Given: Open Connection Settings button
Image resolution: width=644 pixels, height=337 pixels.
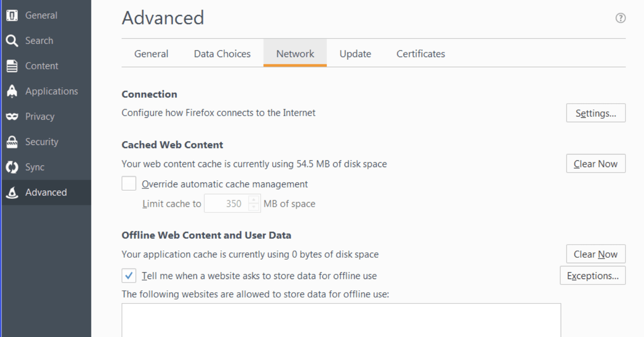Looking at the screenshot, I should click(x=596, y=113).
